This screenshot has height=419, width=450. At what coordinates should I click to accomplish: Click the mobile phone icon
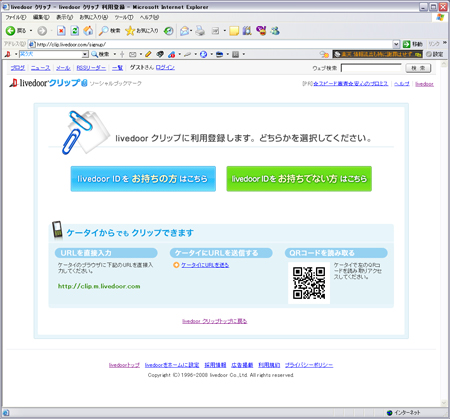pyautogui.click(x=57, y=230)
